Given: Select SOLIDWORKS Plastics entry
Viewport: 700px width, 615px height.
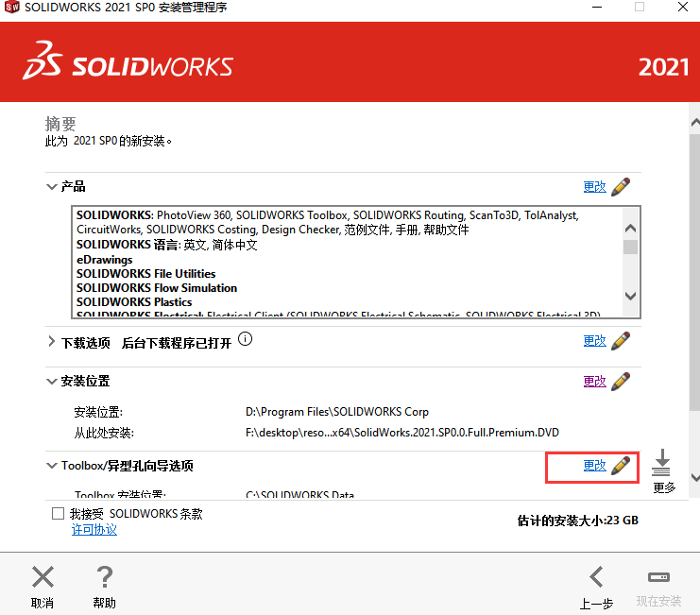Looking at the screenshot, I should pyautogui.click(x=134, y=302).
